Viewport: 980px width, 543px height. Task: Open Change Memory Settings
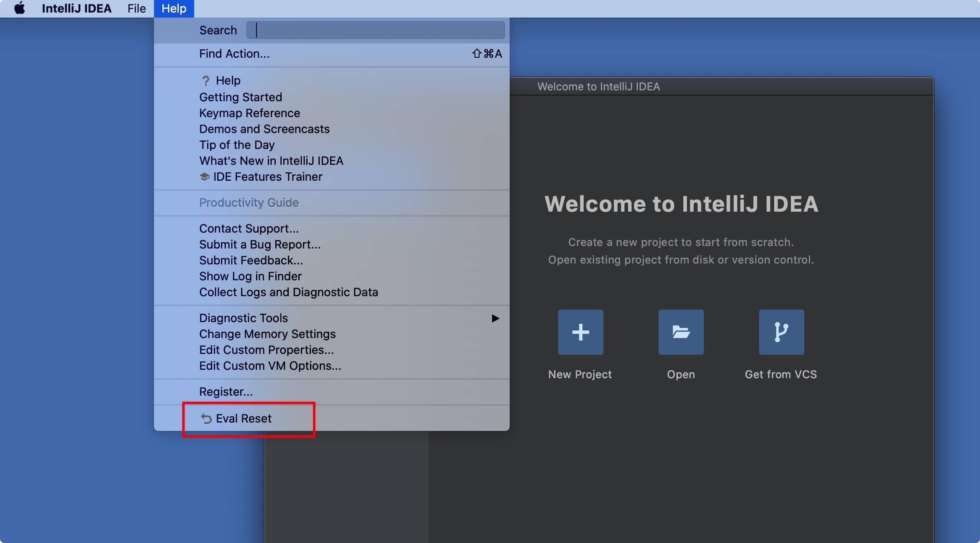pos(267,334)
